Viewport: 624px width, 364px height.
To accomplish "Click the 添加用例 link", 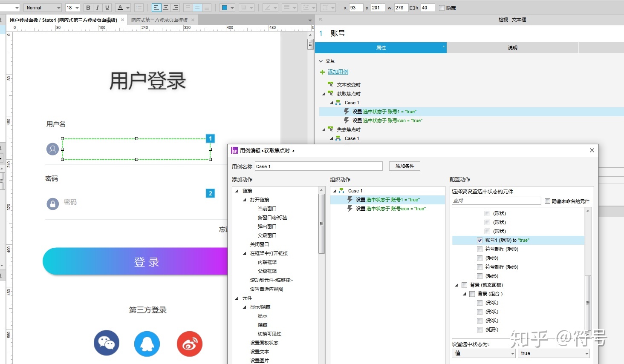I will tap(338, 72).
